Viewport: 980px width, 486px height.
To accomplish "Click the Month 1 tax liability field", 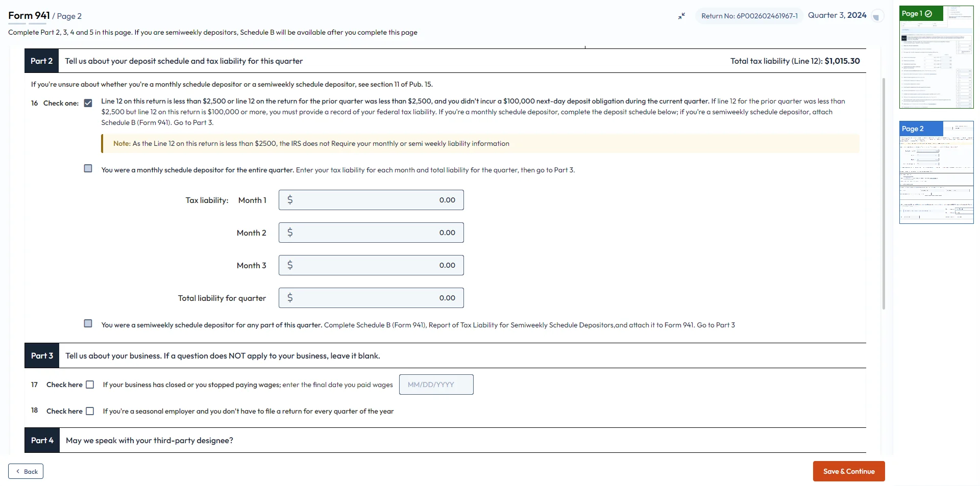I will [371, 200].
